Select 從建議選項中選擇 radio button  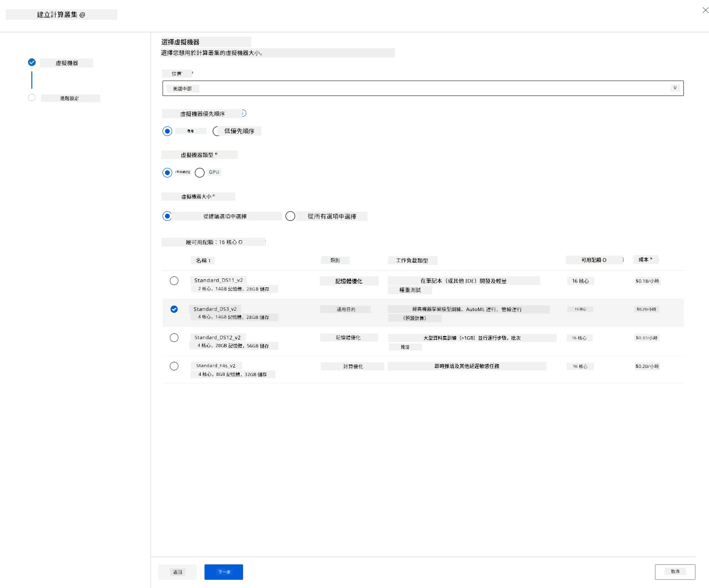coord(167,216)
